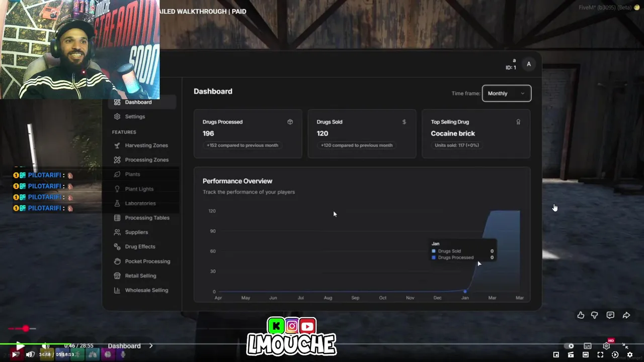
Task: Click "Drugs Processed" in chart tooltip
Action: click(x=455, y=257)
